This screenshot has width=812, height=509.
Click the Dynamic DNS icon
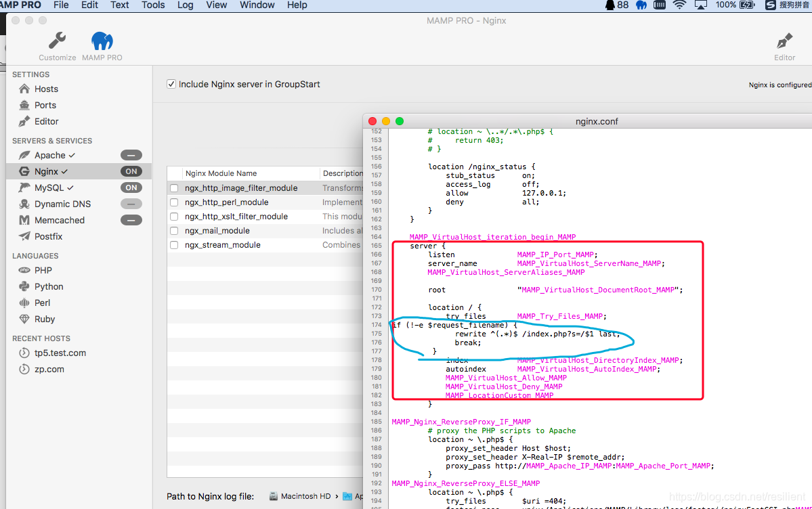pos(24,204)
